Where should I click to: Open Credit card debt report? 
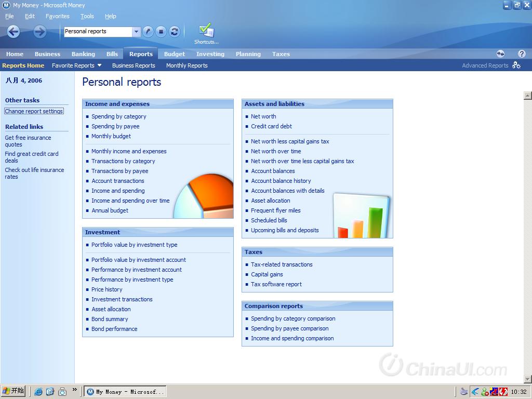tap(271, 126)
